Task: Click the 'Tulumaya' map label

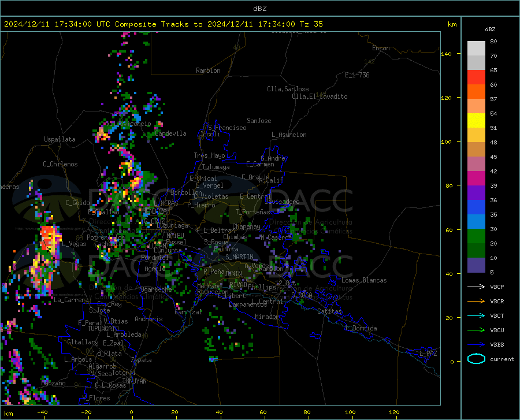Action: coord(216,167)
